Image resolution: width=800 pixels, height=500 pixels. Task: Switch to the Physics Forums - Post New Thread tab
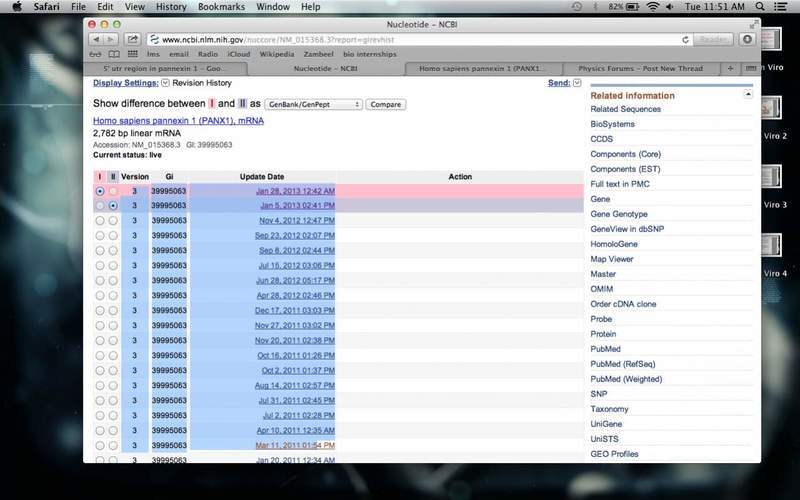(x=641, y=68)
